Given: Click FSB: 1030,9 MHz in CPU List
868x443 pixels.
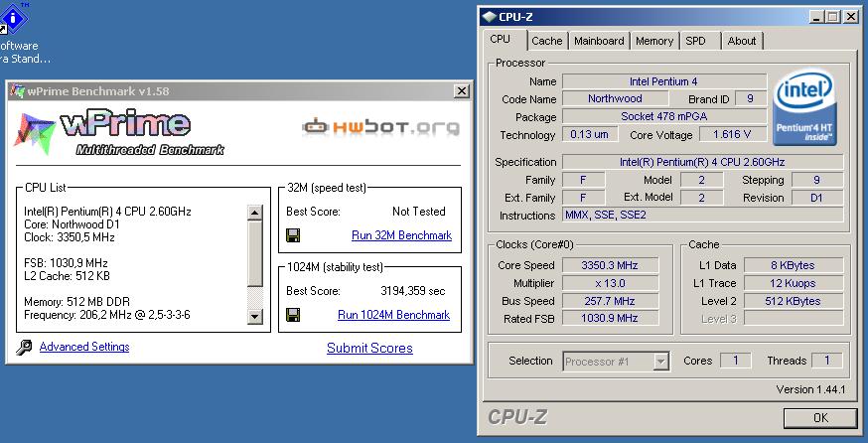Looking at the screenshot, I should (66, 262).
